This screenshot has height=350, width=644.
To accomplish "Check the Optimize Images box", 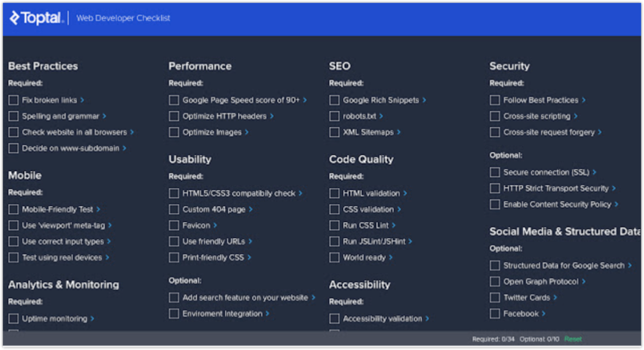I will [174, 132].
